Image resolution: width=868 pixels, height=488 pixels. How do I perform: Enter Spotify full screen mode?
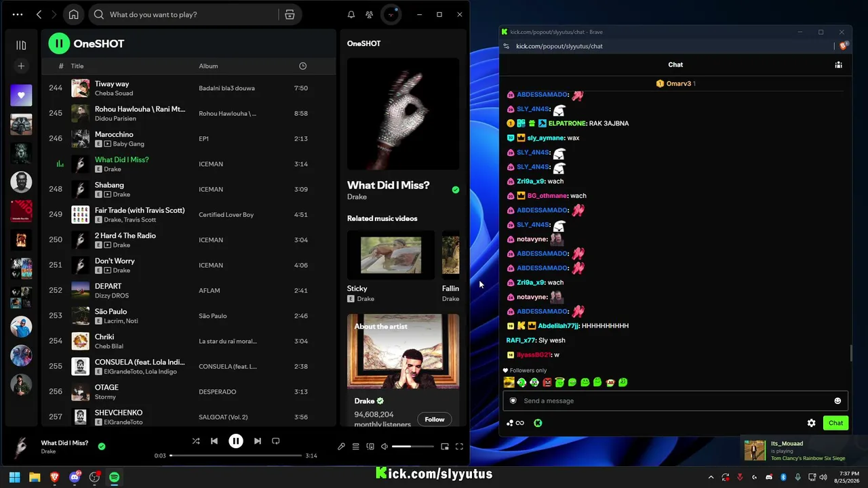(459, 447)
